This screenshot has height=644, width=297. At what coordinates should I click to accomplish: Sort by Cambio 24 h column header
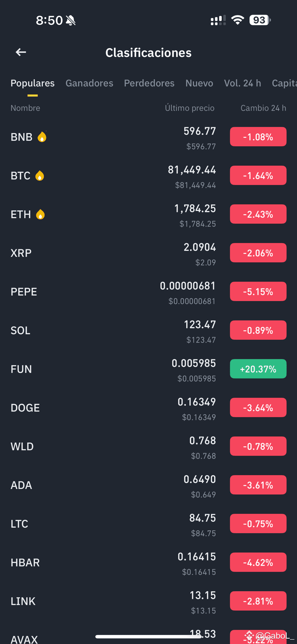tap(263, 108)
